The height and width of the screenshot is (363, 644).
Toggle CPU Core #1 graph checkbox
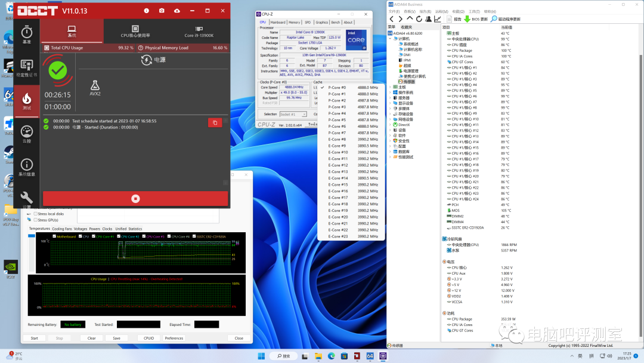pos(94,236)
